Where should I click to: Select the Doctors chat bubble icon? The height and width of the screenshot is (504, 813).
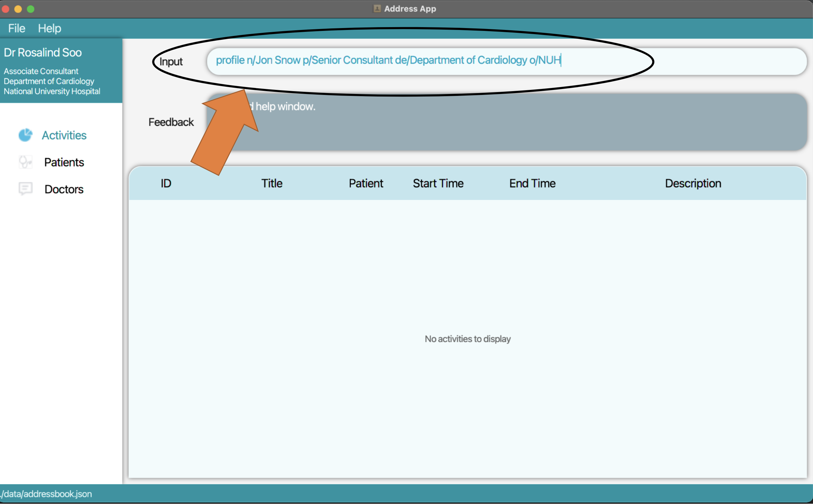(x=25, y=189)
